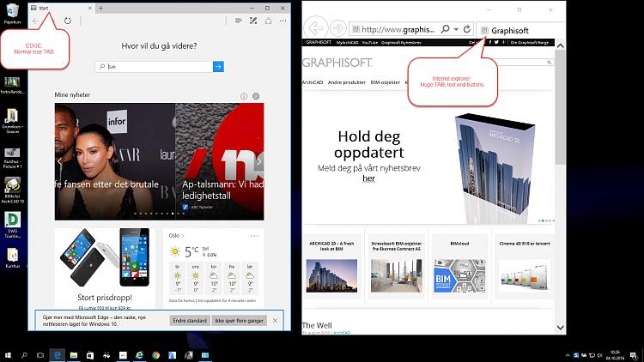The width and height of the screenshot is (644, 362).
Task: Show hidden system tray icons
Action: 568,355
